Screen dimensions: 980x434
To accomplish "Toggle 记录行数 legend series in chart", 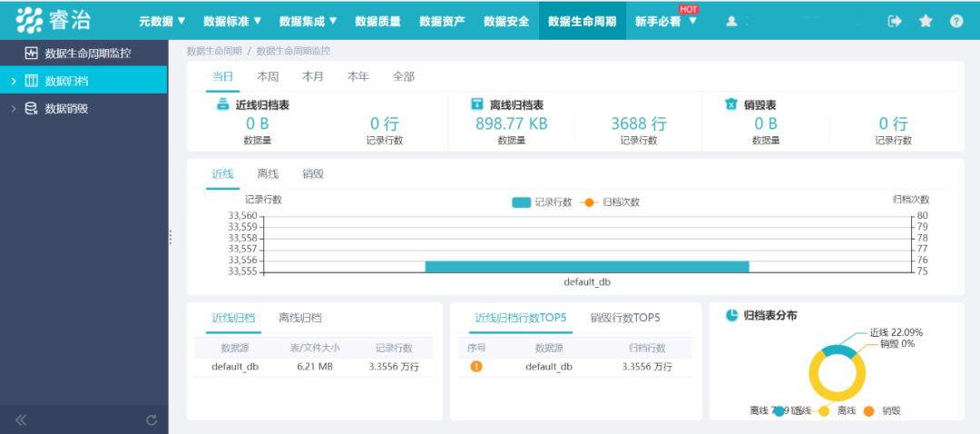I will pos(542,202).
